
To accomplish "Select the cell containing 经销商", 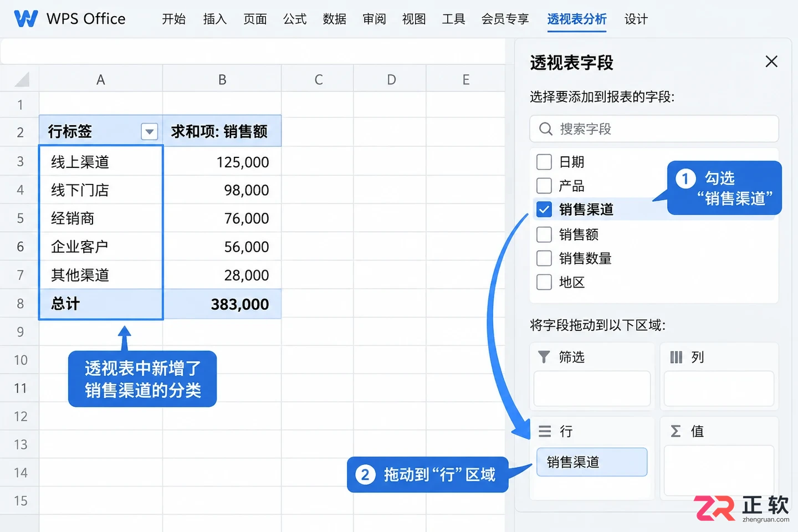I will (x=101, y=218).
